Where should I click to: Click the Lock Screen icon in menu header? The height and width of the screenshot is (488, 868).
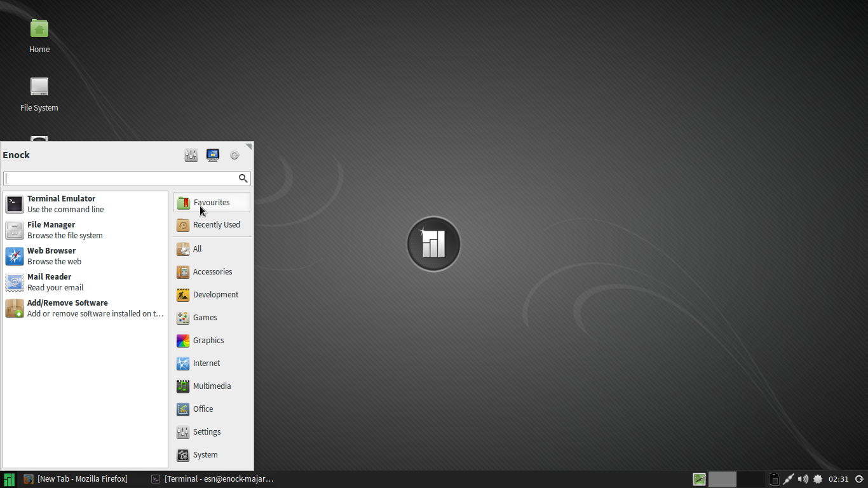[x=213, y=155]
